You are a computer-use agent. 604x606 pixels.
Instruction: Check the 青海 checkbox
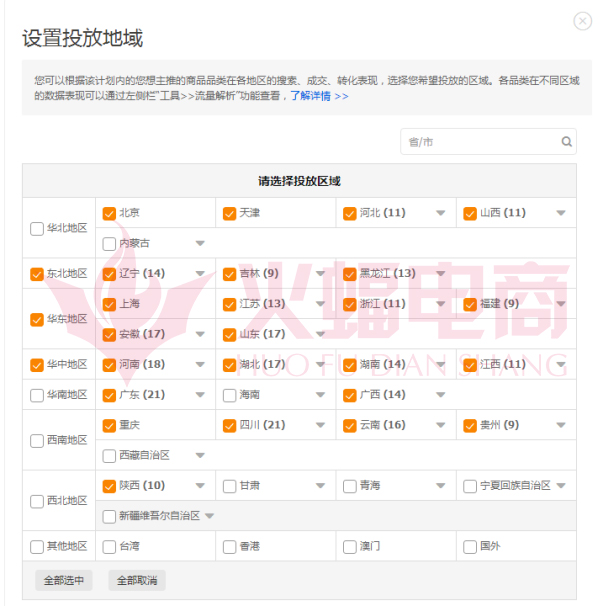pyautogui.click(x=350, y=486)
